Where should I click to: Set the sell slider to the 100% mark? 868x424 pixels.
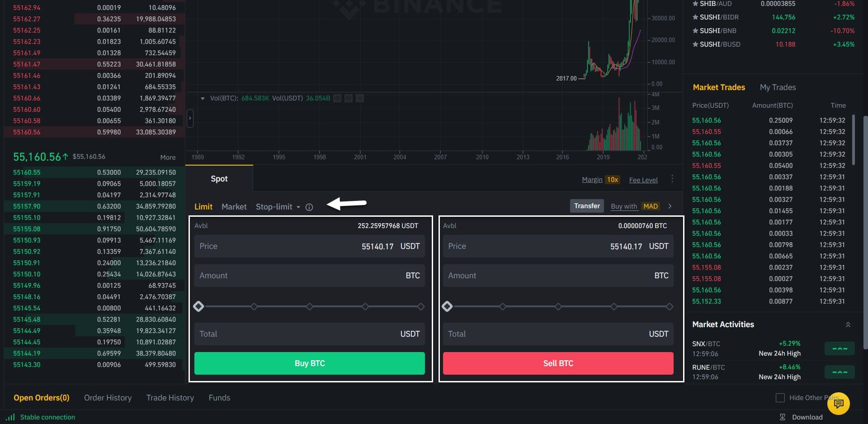670,306
